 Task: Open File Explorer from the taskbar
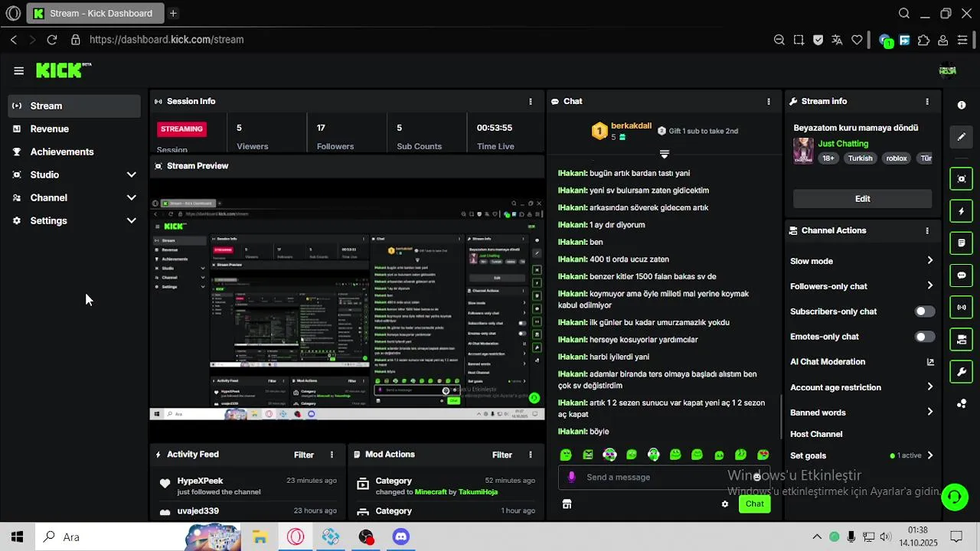[260, 537]
